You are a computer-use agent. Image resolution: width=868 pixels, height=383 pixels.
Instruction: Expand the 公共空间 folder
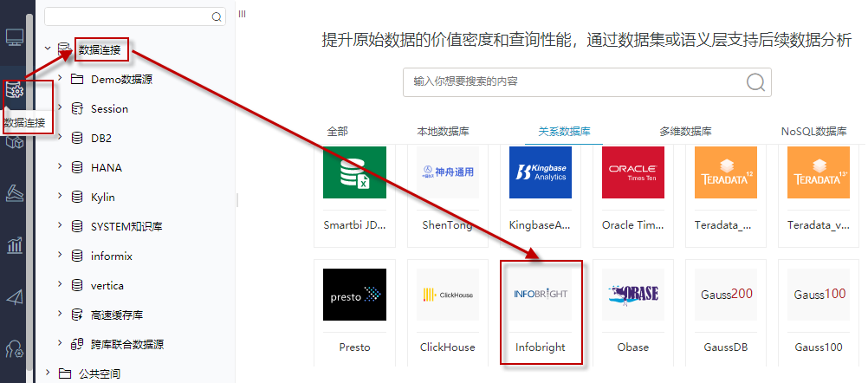pos(48,373)
